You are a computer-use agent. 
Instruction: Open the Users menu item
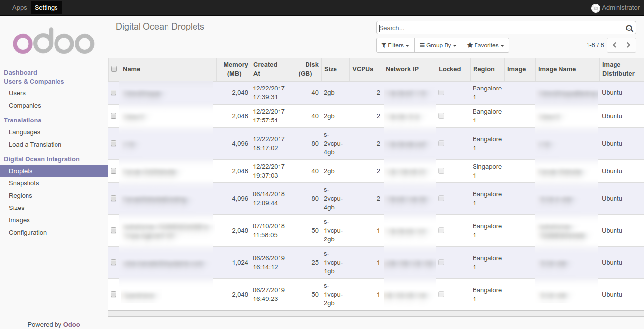coord(17,93)
